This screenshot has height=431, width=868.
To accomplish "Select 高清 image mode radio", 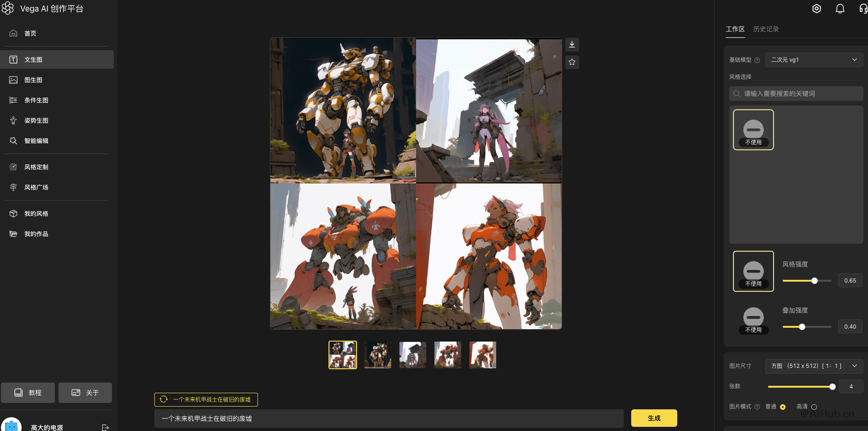I will 814,407.
